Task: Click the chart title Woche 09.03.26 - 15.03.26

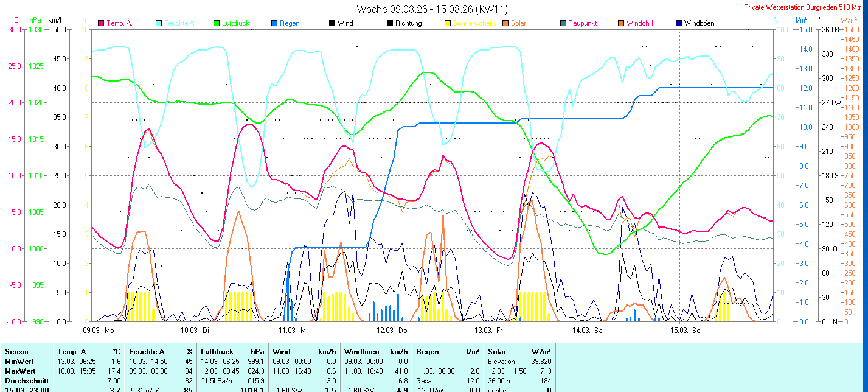Action: coord(432,9)
